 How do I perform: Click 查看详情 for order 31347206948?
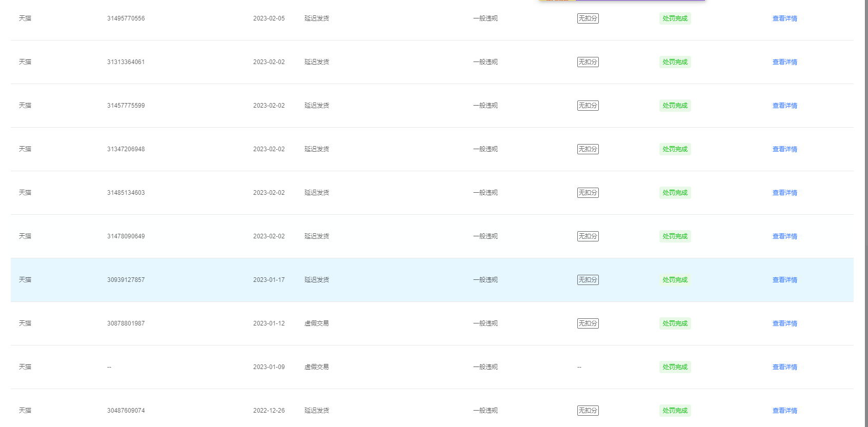click(784, 149)
